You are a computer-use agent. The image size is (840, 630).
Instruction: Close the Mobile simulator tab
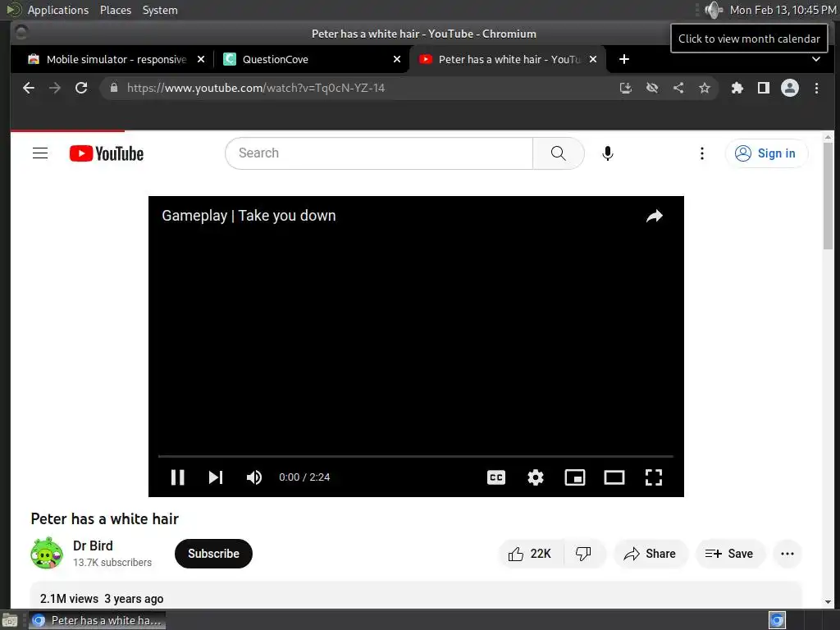point(201,59)
